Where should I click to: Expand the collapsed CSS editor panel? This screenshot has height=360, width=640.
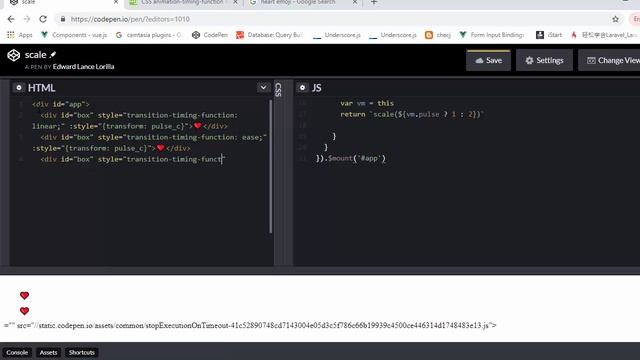click(x=278, y=90)
